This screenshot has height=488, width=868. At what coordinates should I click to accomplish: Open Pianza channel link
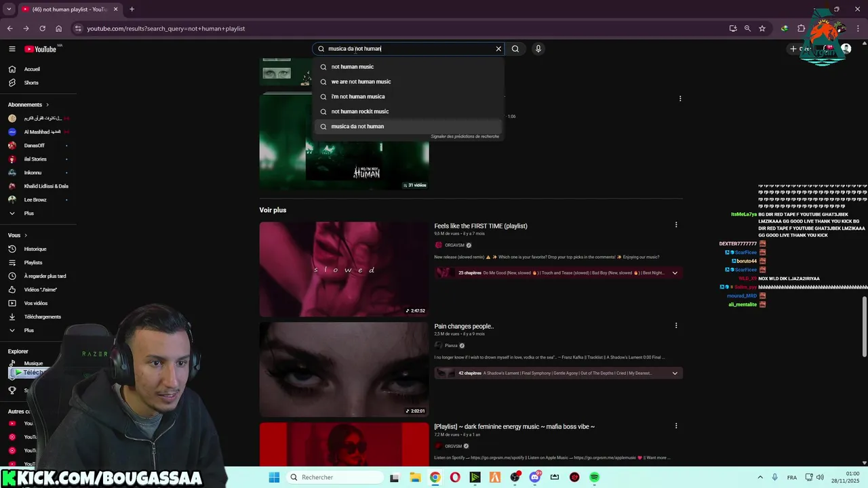(451, 346)
